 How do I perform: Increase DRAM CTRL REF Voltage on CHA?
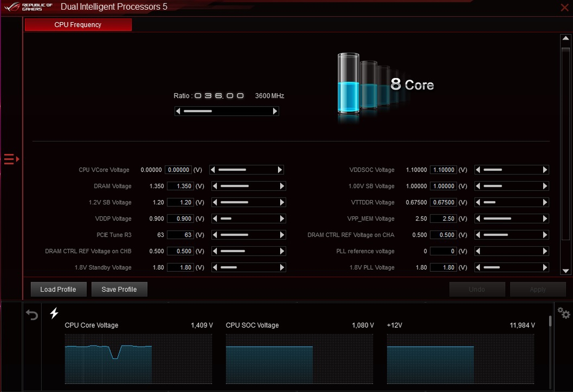(x=545, y=235)
